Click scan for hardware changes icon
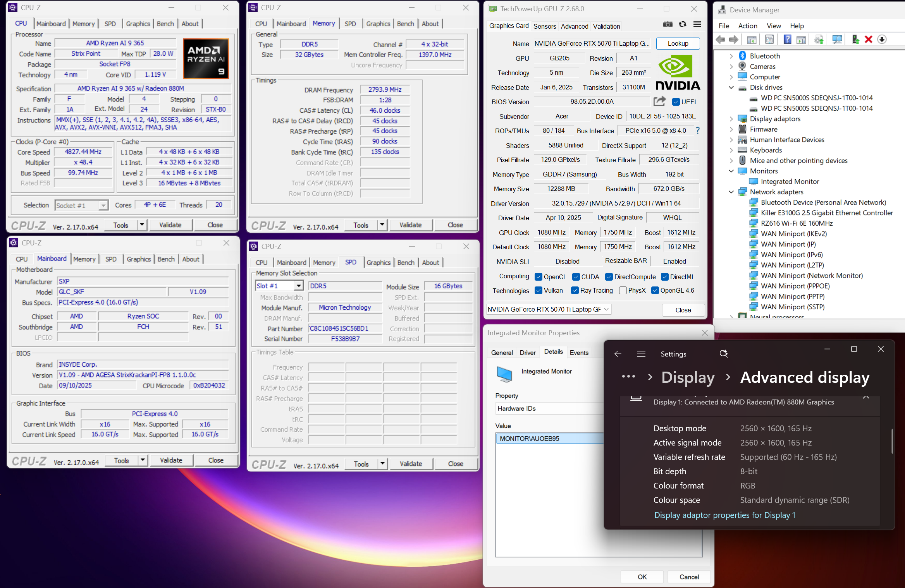905x588 pixels. pos(837,39)
